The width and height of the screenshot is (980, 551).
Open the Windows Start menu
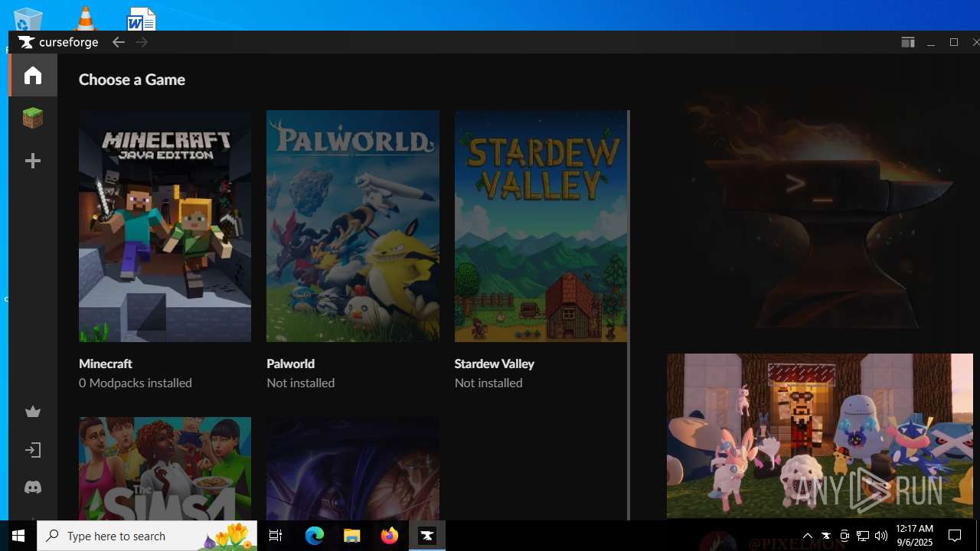click(18, 536)
